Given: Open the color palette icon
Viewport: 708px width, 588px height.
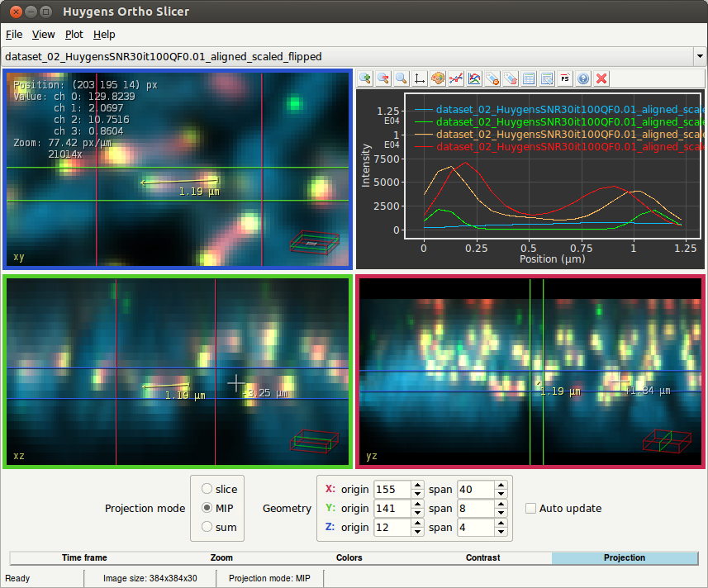Looking at the screenshot, I should [x=438, y=78].
